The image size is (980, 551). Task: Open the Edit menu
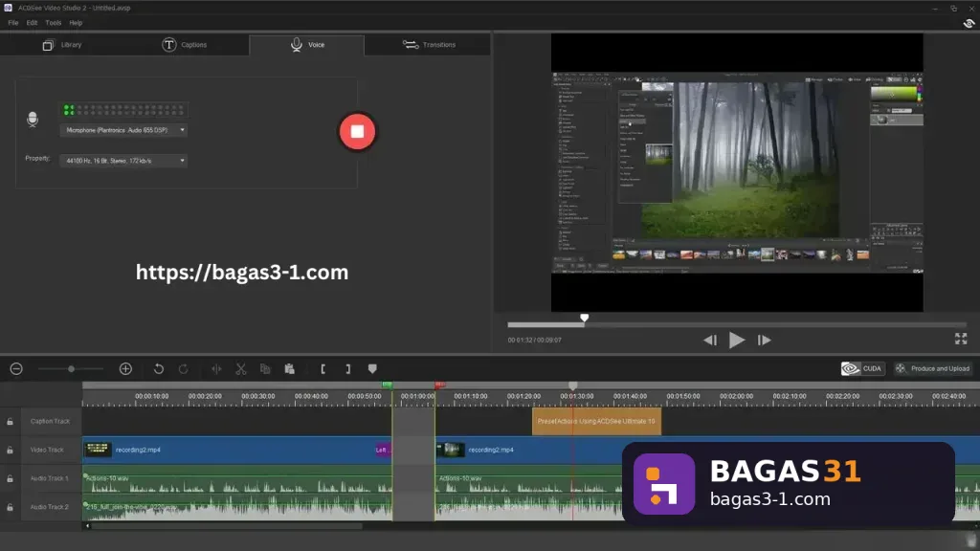[32, 23]
